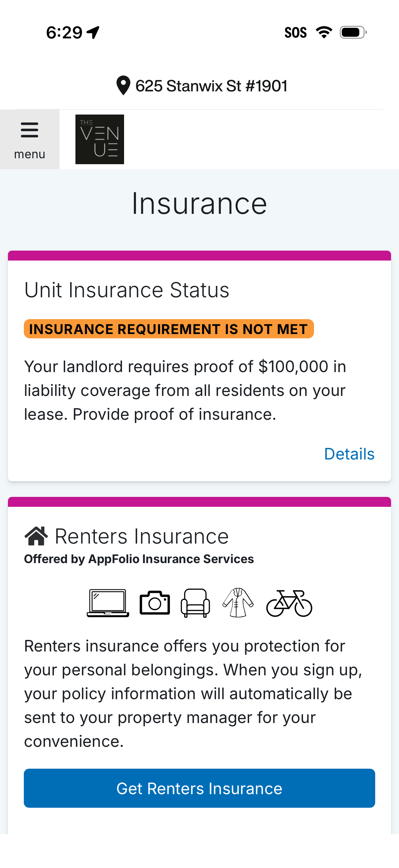Open the hamburger menu
The width and height of the screenshot is (399, 868).
[x=30, y=139]
